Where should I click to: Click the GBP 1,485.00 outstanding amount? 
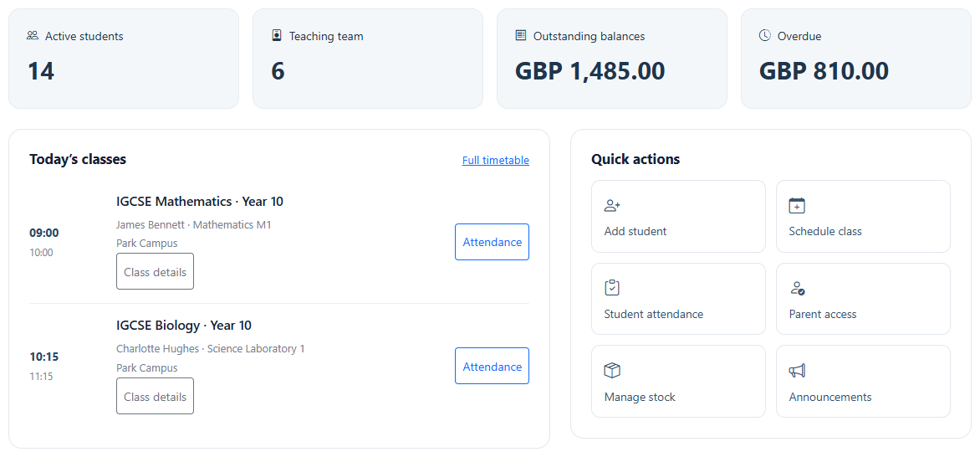click(590, 71)
